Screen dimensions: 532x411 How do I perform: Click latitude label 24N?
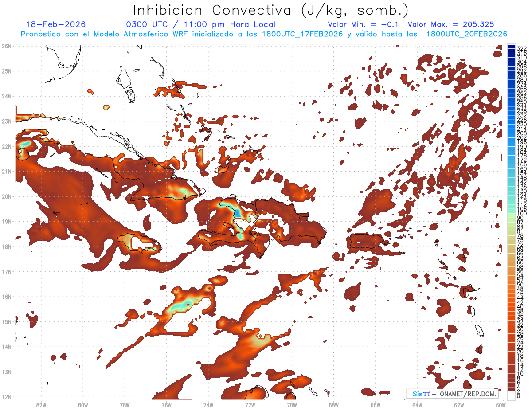click(7, 96)
